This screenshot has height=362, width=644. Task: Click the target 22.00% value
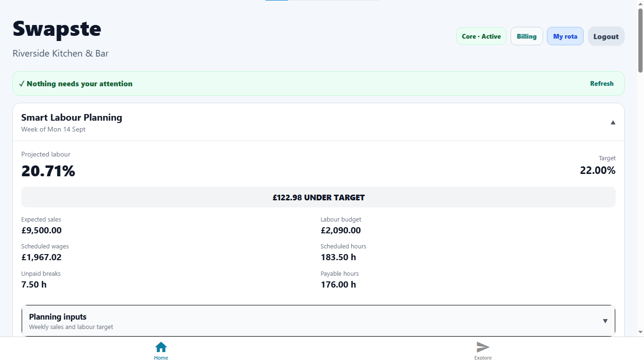pos(597,170)
